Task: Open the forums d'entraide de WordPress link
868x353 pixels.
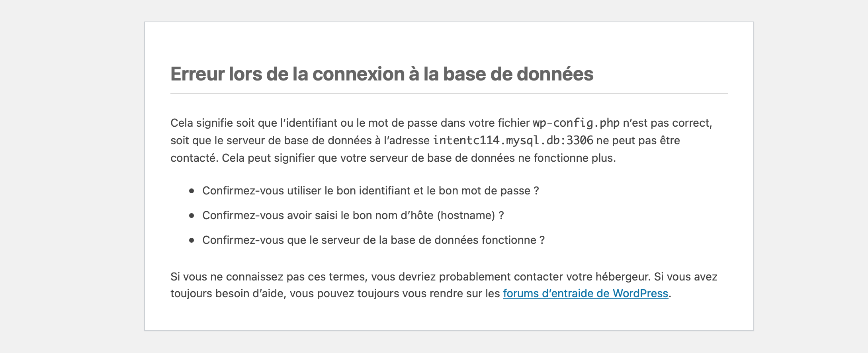Action: tap(585, 294)
